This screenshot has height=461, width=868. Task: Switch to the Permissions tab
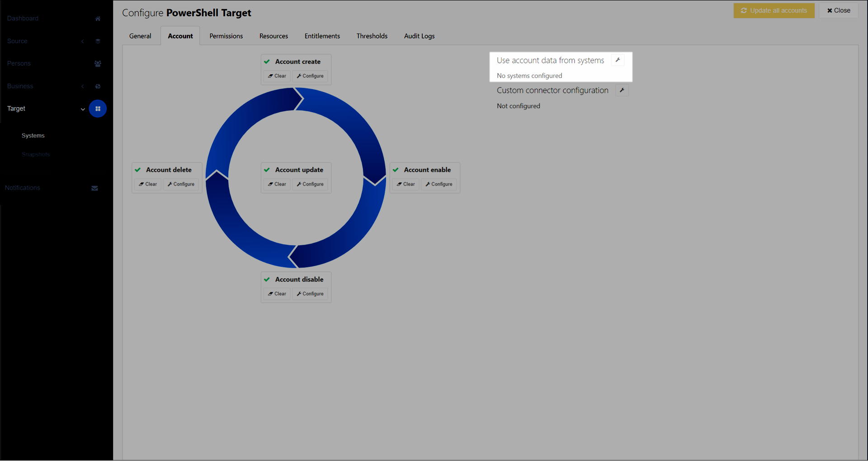(226, 36)
